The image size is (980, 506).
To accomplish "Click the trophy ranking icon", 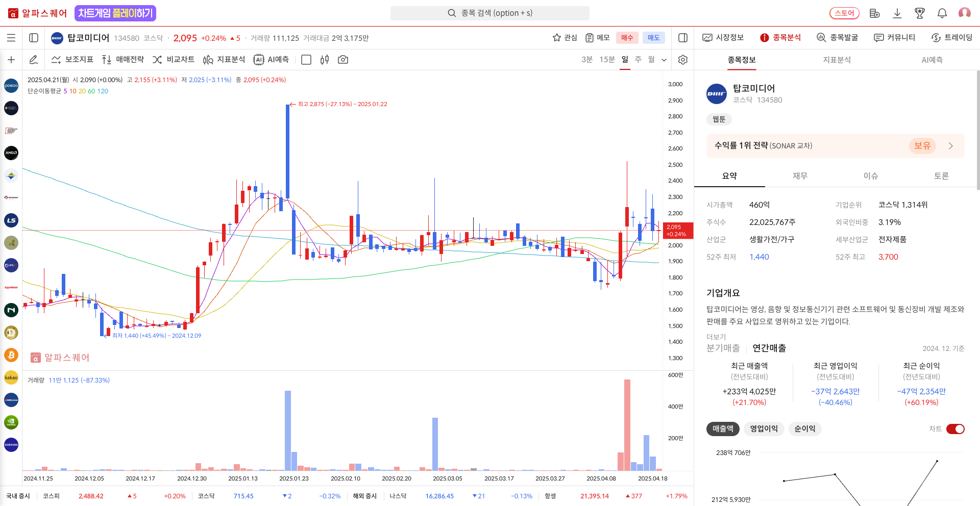I will point(919,13).
